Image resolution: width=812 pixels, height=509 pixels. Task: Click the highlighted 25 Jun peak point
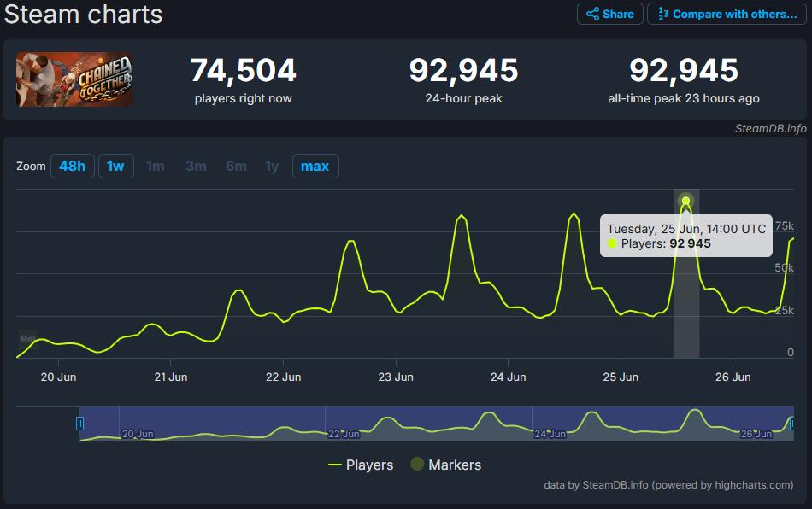click(x=685, y=202)
